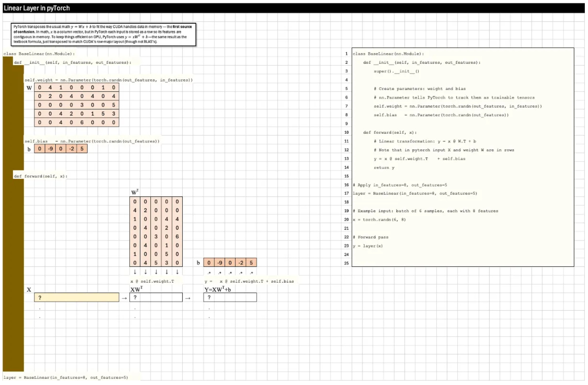Click 'layer = BaseLinear(...)' on code panel line 17
Viewport: 588px width, 385px height.
point(415,193)
